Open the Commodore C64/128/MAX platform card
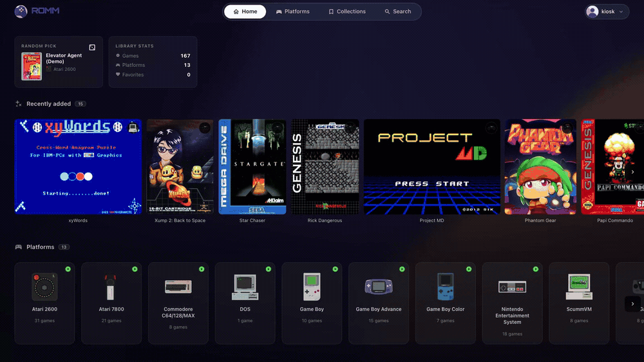The image size is (644, 362). [x=178, y=303]
